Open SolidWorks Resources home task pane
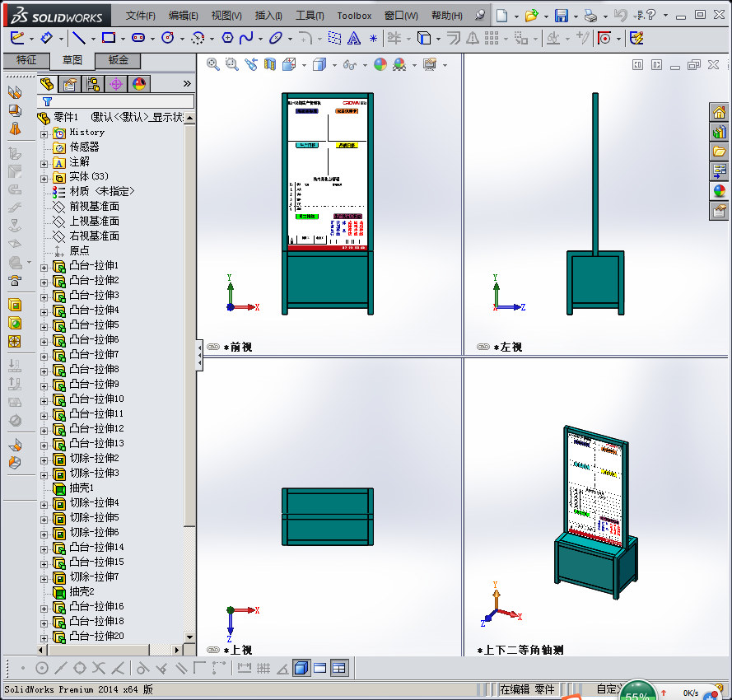 719,112
